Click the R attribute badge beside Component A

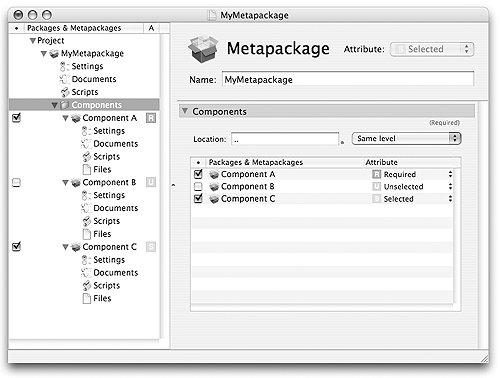click(151, 118)
